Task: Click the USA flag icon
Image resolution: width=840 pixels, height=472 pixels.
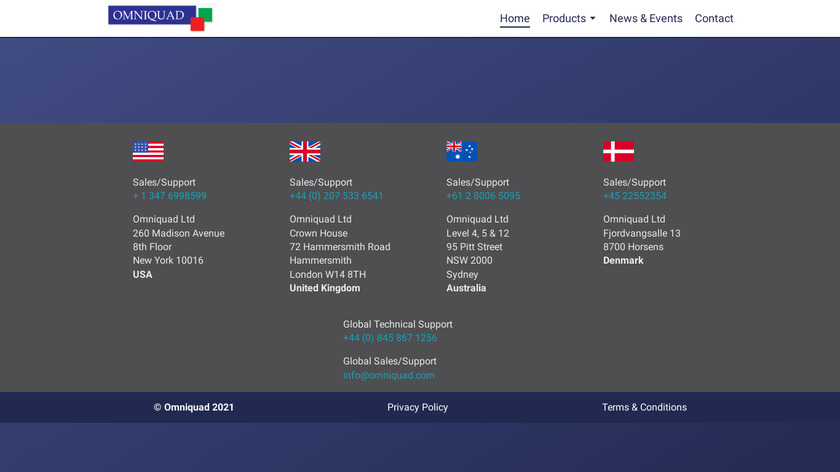Action: click(x=148, y=151)
